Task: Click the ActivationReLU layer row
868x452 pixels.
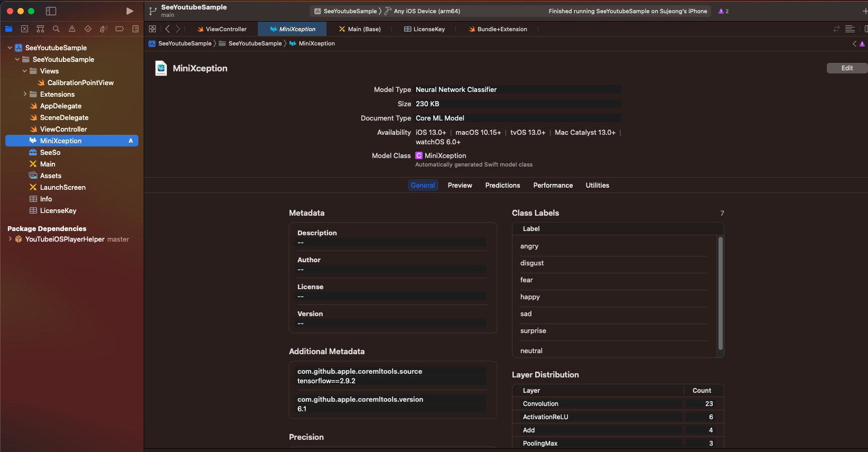Action: pos(618,417)
